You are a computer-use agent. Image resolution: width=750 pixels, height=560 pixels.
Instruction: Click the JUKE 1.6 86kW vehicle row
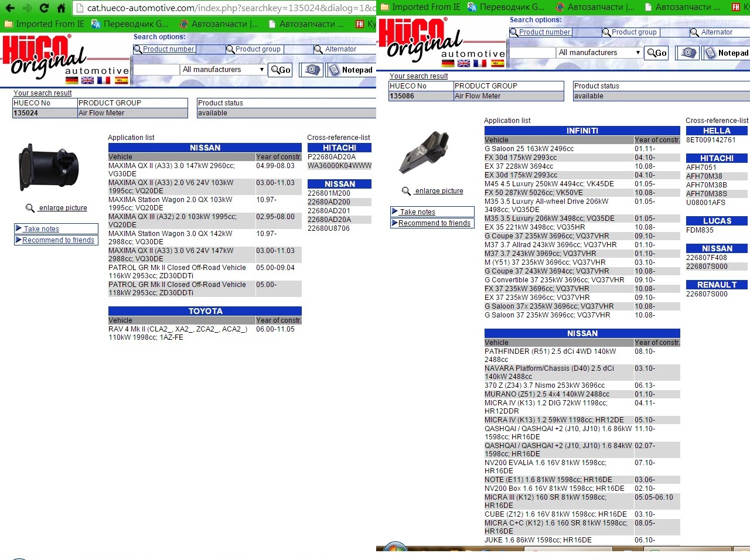(x=582, y=540)
